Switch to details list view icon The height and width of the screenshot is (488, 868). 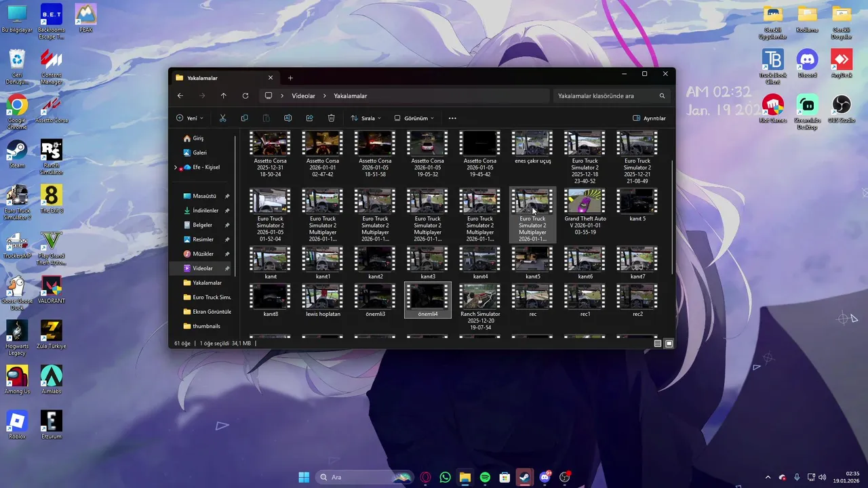click(657, 344)
